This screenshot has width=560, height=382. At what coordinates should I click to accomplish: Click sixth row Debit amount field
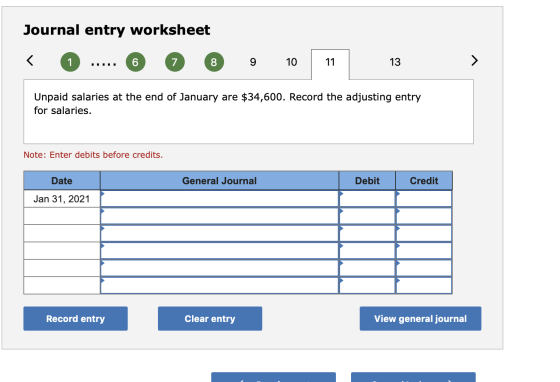[367, 286]
